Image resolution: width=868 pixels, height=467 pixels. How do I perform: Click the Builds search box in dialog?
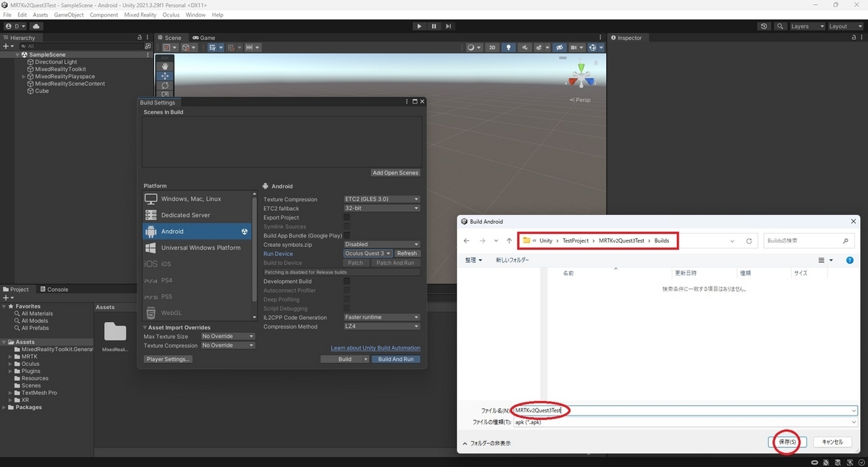(x=807, y=240)
